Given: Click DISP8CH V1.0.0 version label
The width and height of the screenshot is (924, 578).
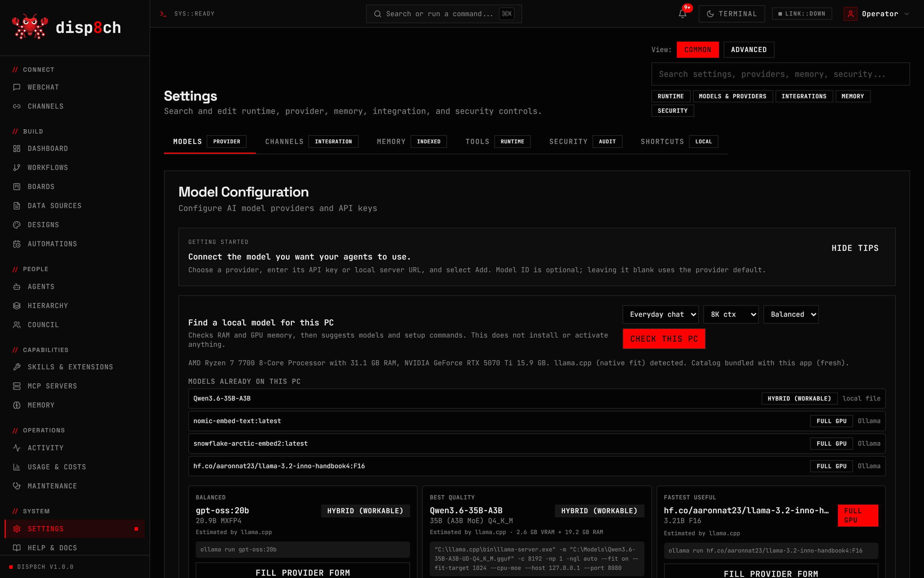Looking at the screenshot, I should point(45,566).
